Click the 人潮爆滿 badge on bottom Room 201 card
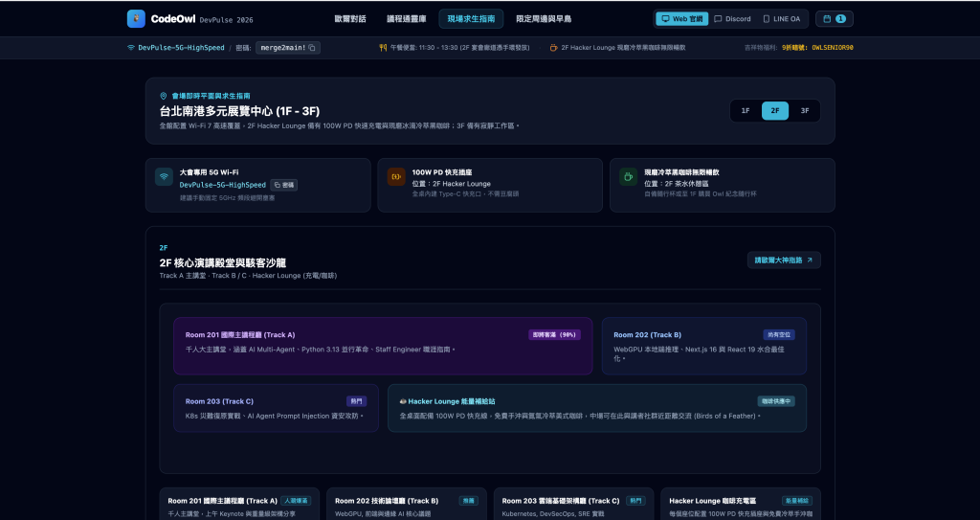Viewport: 980px width, 520px height. 296,501
